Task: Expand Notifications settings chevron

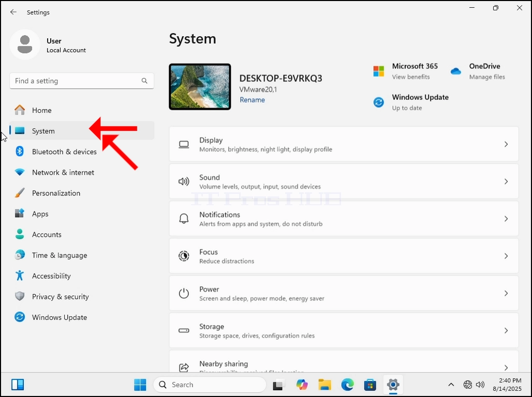Action: [506, 219]
